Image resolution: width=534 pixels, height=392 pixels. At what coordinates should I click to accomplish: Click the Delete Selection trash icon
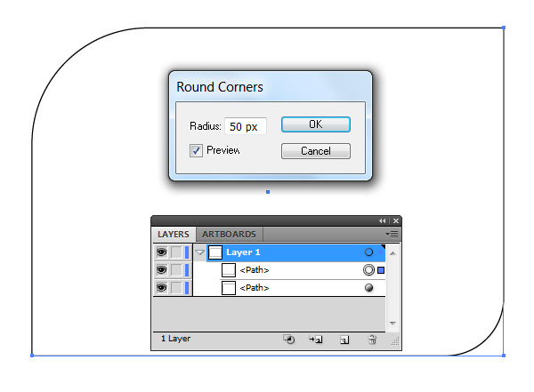[x=372, y=340]
